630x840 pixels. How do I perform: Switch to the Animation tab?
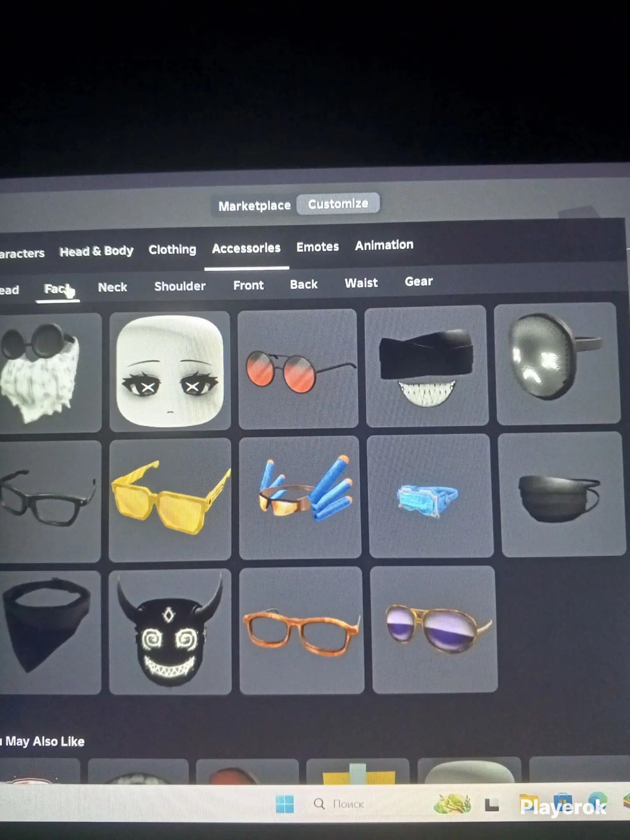[384, 245]
